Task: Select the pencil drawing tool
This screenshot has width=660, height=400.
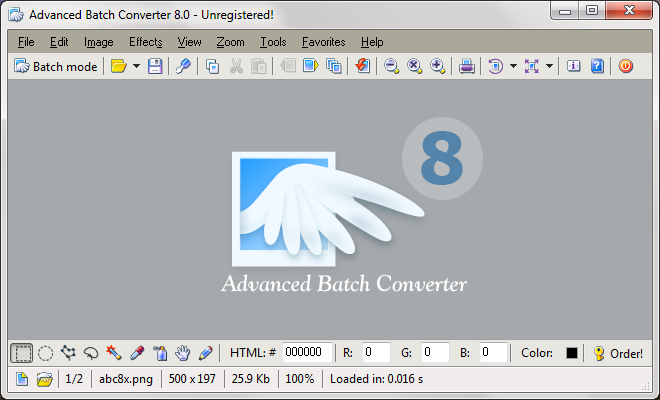Action: [x=206, y=353]
